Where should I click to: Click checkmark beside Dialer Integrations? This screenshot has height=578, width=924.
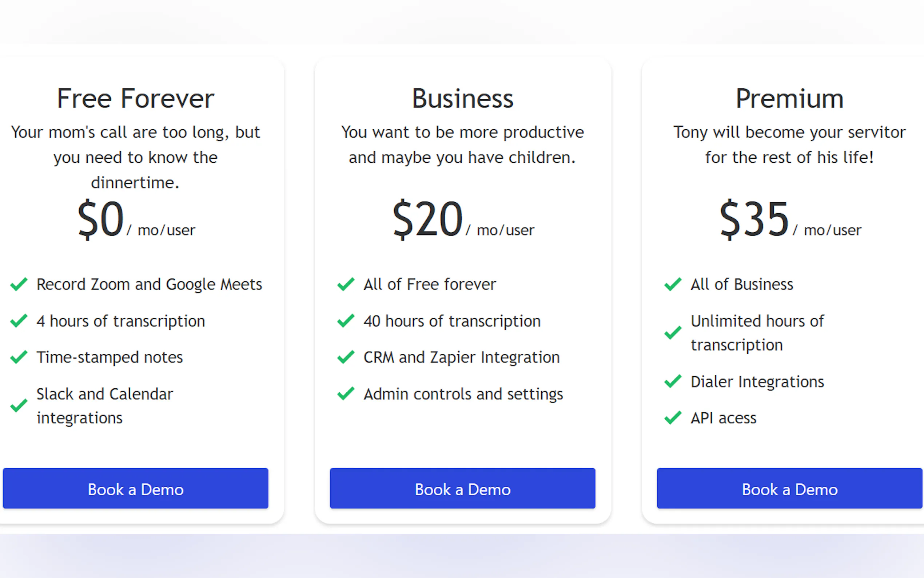[x=673, y=381]
